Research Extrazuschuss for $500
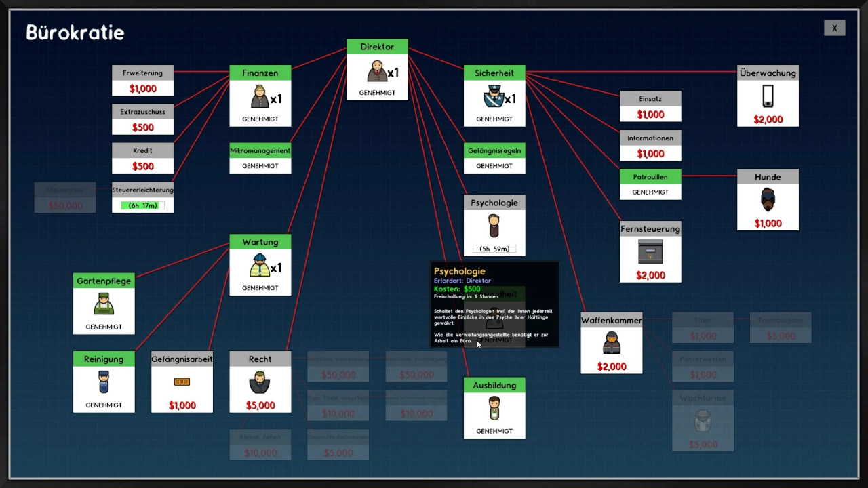 coord(143,119)
